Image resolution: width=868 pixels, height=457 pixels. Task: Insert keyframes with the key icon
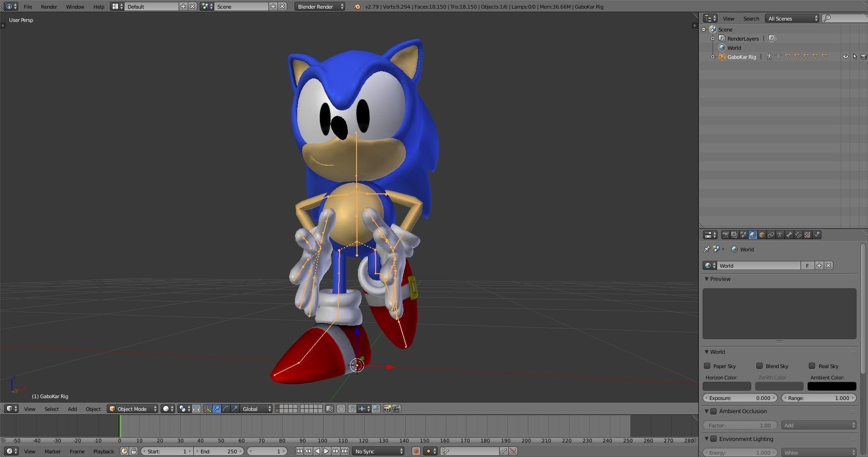pos(504,451)
